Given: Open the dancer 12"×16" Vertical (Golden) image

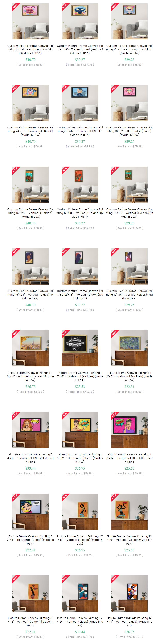Looking at the screenshot, I should tap(129, 512).
